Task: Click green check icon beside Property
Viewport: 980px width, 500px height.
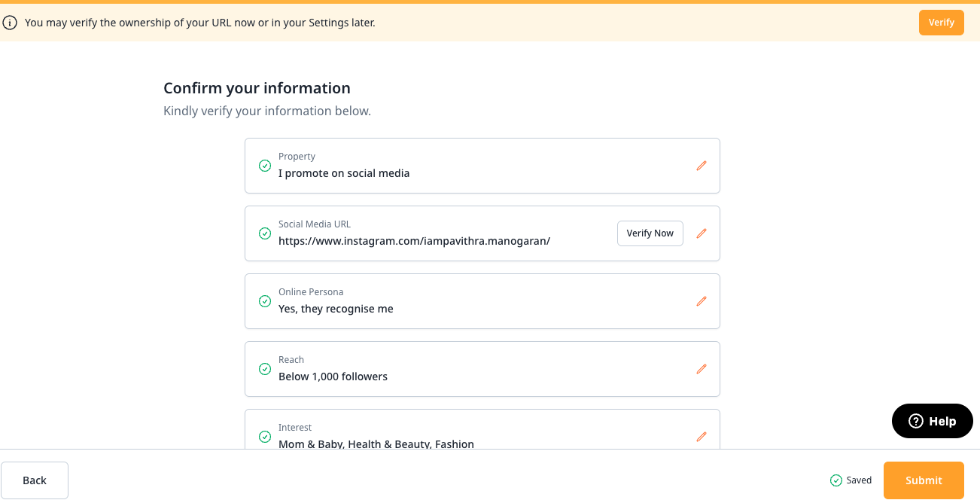Action: (265, 166)
